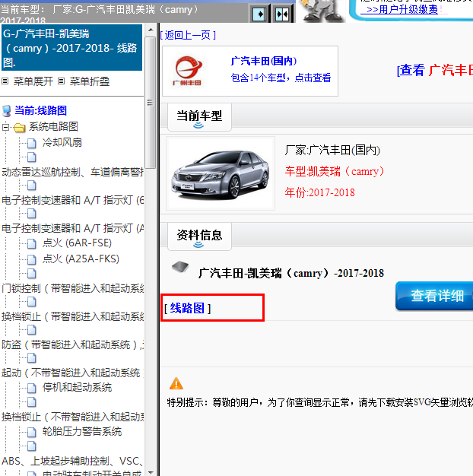The image size is (473, 476).
Task: Open 动态雷达巡航控制 tree item
Action: 72,172
